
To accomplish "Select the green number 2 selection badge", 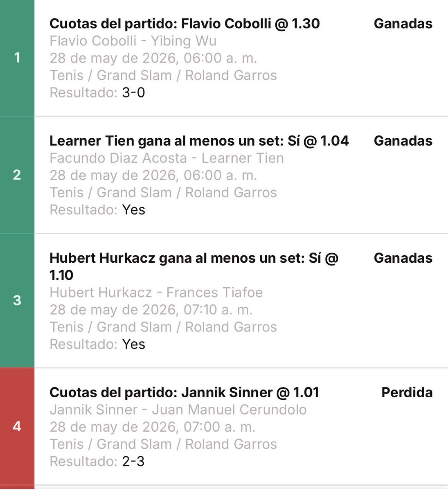I will [x=17, y=175].
